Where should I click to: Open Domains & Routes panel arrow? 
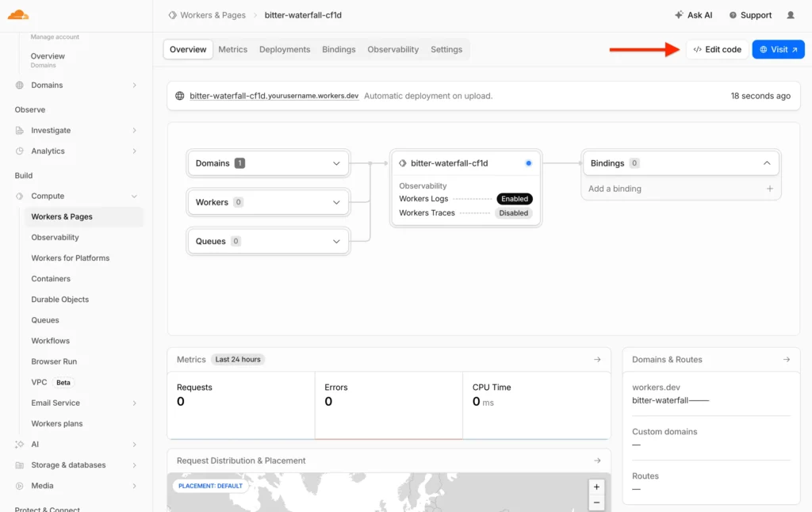pyautogui.click(x=786, y=359)
